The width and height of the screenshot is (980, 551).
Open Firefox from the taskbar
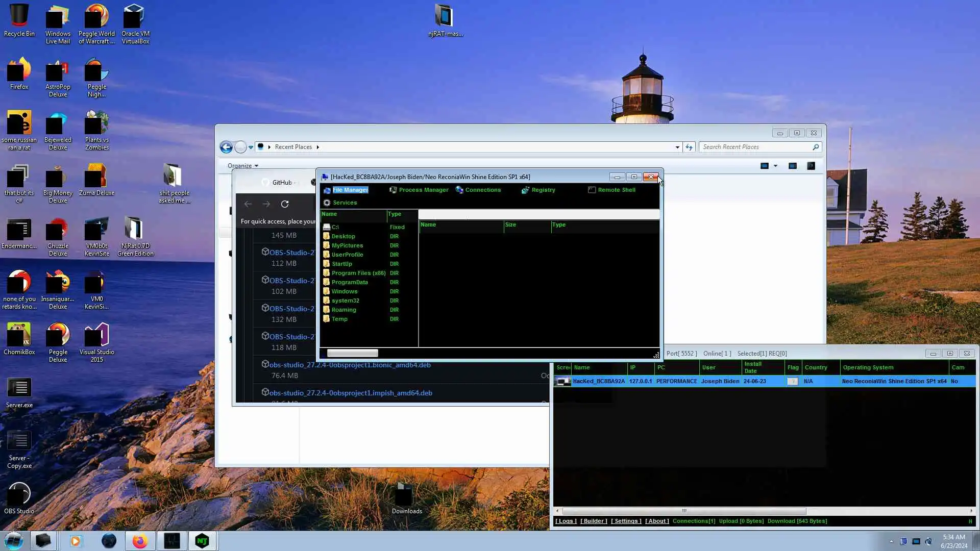(140, 541)
